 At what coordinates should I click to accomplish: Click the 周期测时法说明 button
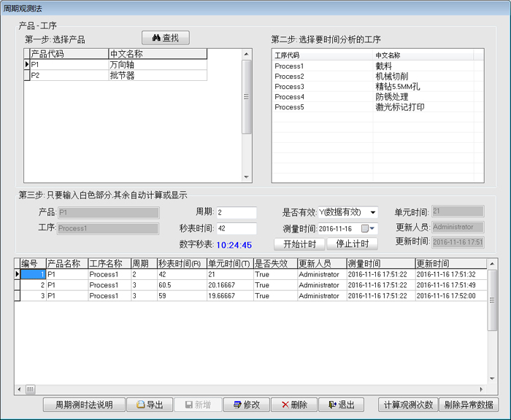[x=84, y=405]
